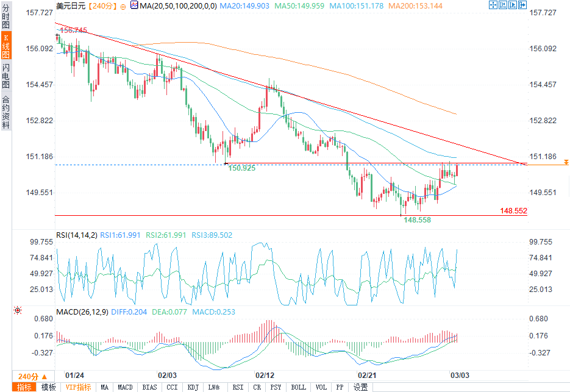
Task: Click the exit arrow icon at top right
Action: [x=522, y=5]
